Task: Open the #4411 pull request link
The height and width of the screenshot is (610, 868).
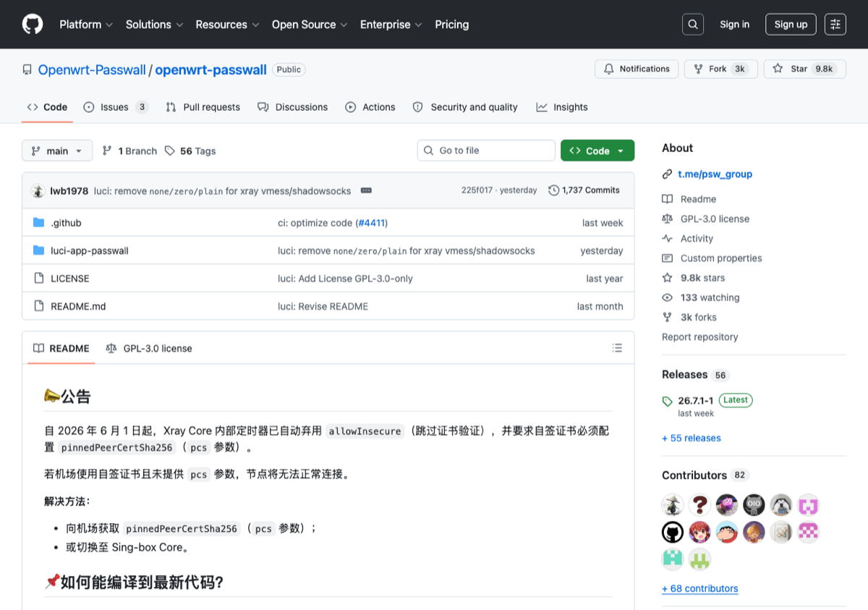Action: 370,223
